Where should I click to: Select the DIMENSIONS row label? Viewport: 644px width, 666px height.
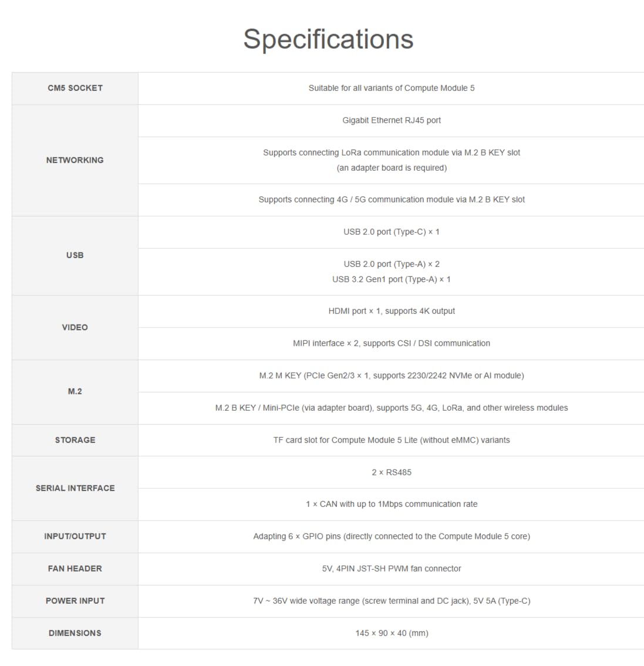click(75, 633)
